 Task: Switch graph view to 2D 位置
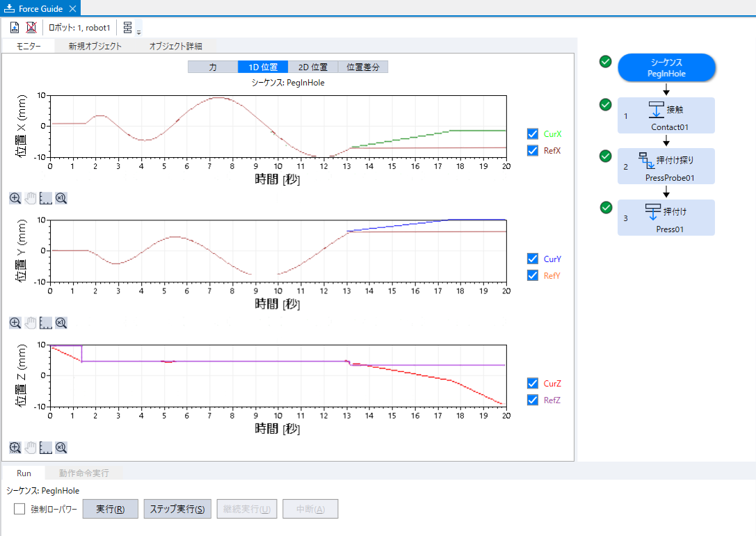click(313, 67)
